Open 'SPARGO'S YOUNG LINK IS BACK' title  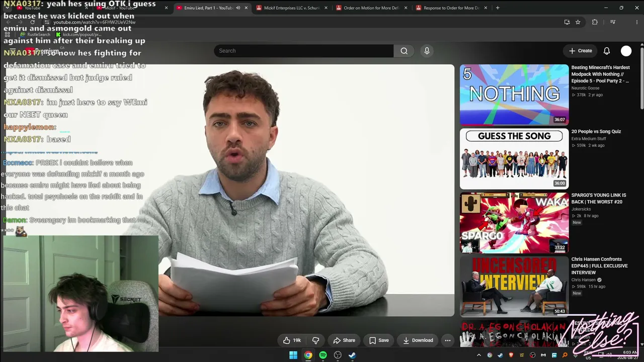pos(599,199)
